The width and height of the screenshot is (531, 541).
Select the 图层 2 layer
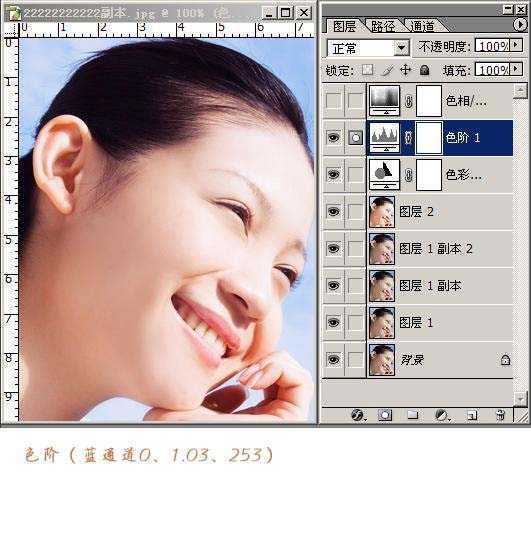click(440, 212)
